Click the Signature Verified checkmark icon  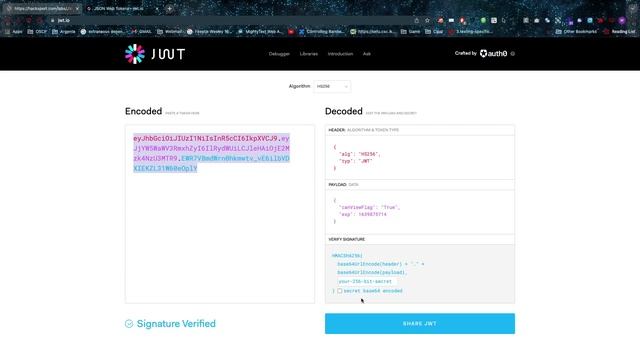coord(129,324)
